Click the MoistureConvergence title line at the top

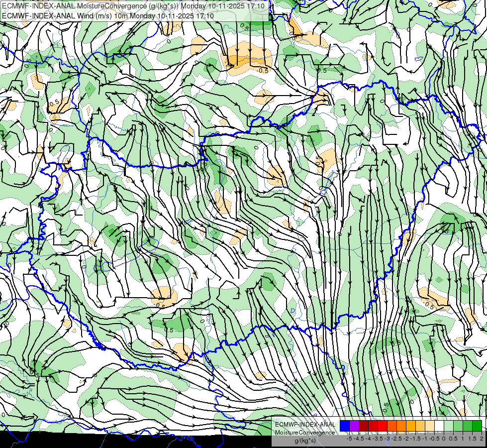coord(133,6)
